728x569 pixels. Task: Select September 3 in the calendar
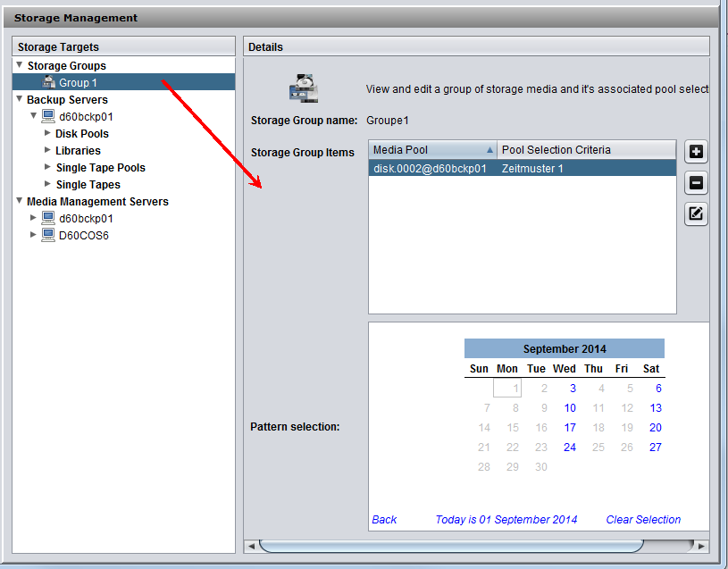pyautogui.click(x=573, y=388)
